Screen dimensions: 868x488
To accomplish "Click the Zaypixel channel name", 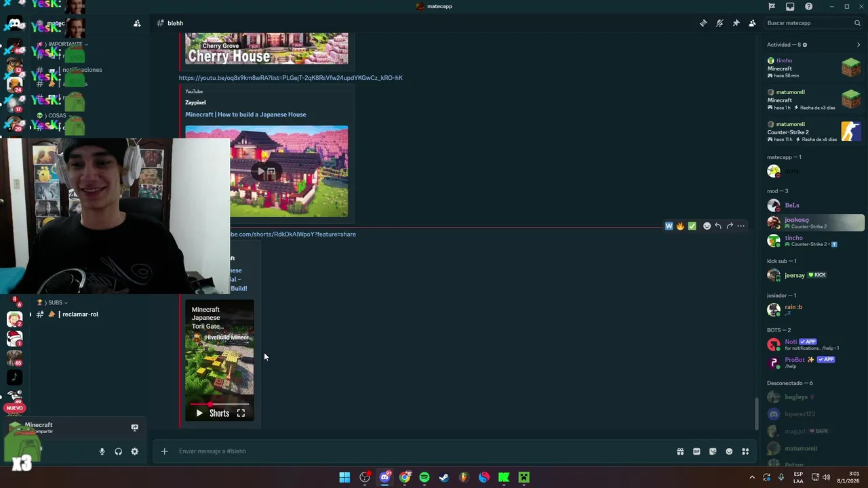I will [195, 102].
